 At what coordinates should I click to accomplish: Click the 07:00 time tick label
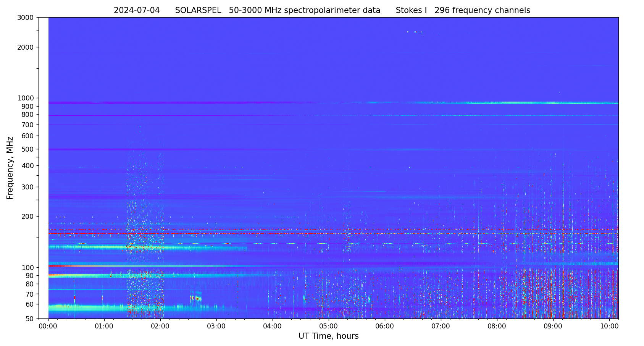[441, 327]
